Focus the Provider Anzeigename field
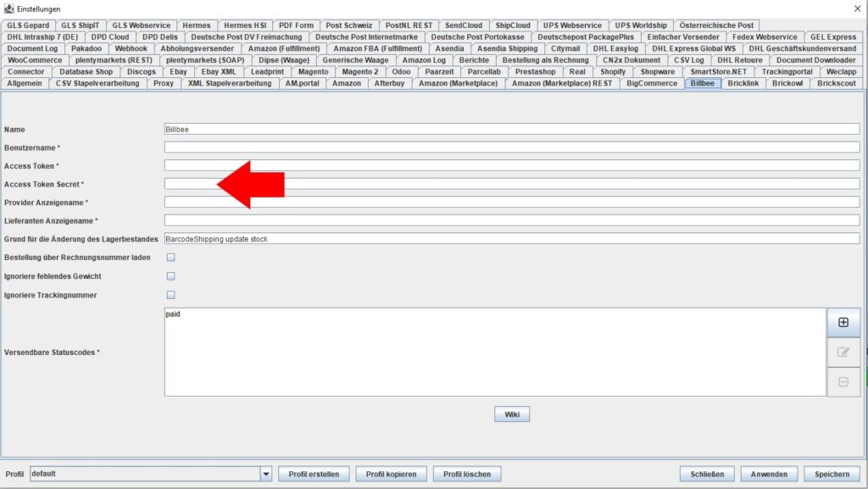 pyautogui.click(x=512, y=203)
